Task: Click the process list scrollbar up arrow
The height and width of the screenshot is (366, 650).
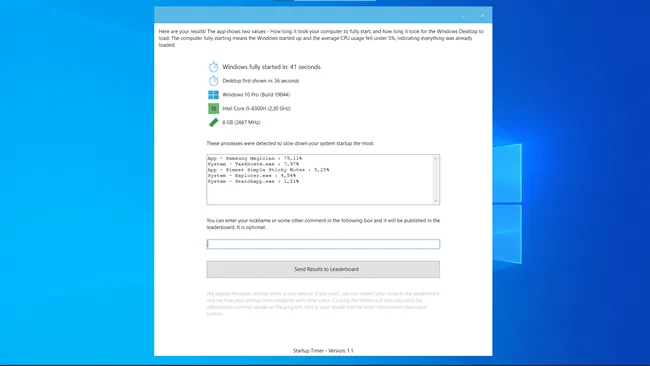Action: click(x=436, y=158)
